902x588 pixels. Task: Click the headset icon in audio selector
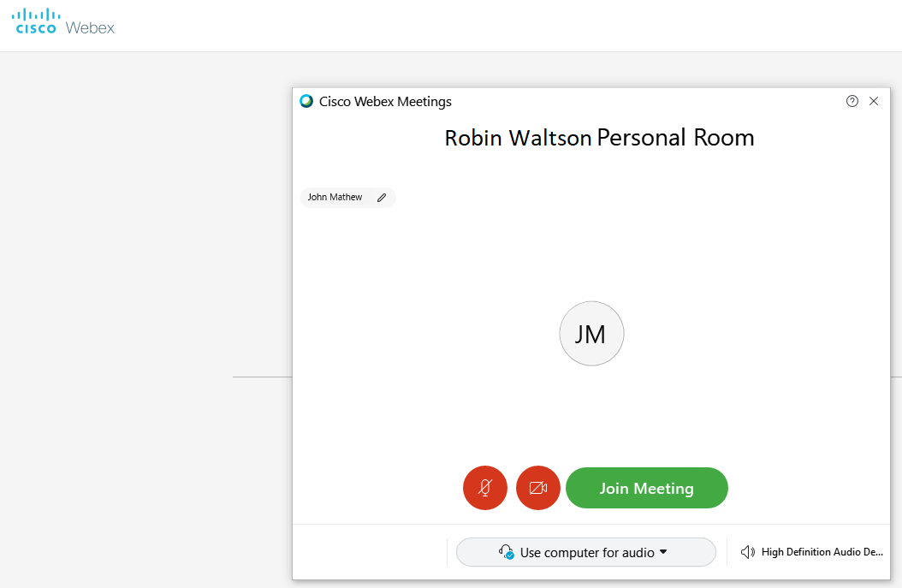(506, 552)
